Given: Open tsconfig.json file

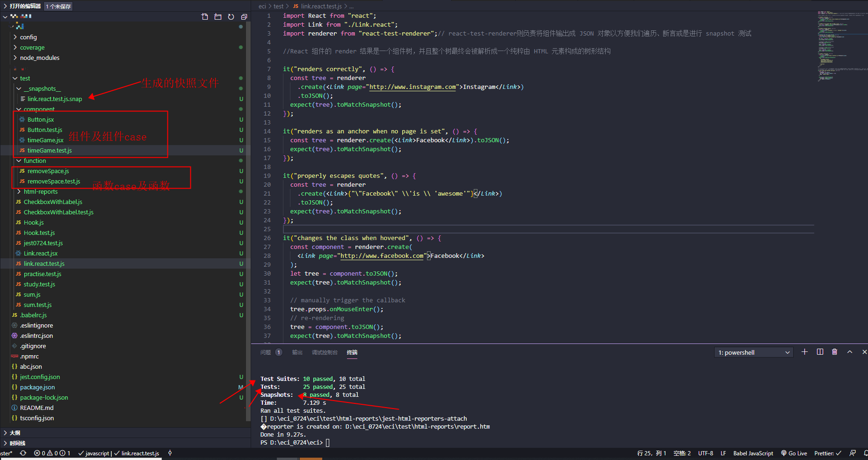Looking at the screenshot, I should (36, 418).
